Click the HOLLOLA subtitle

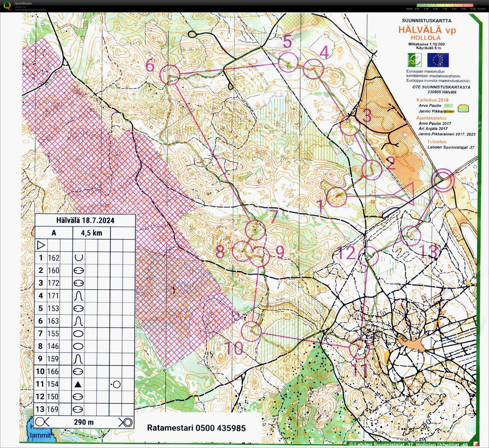425,38
